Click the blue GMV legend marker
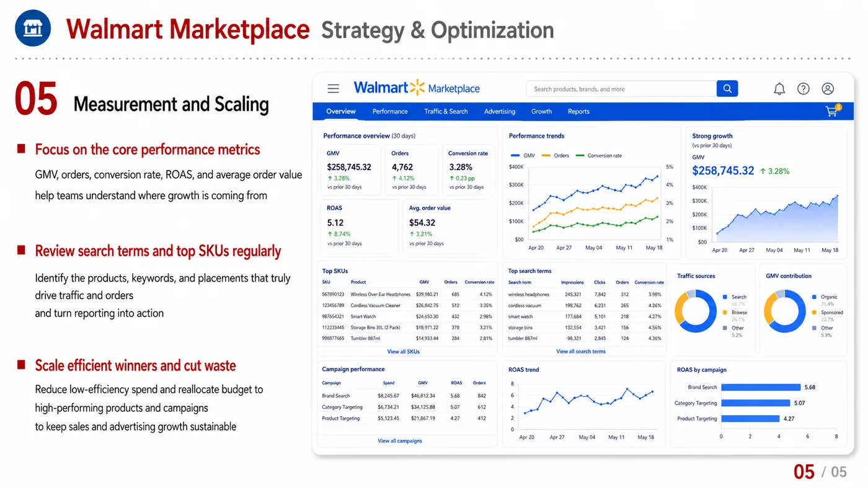868x489 pixels. click(x=515, y=156)
